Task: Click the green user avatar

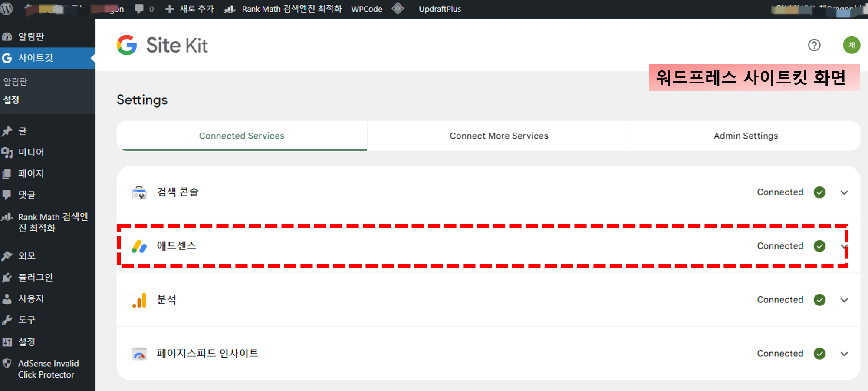Action: [x=852, y=45]
